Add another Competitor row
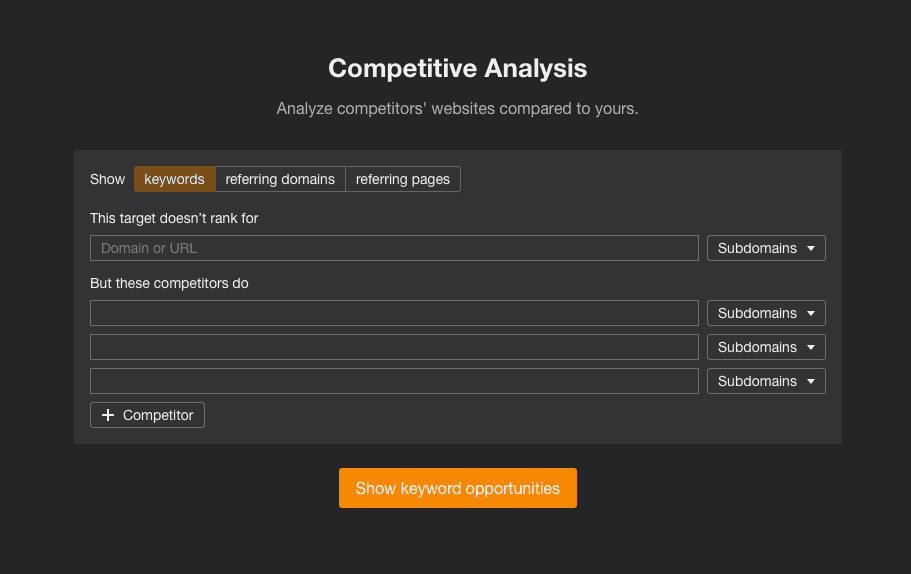 148,415
